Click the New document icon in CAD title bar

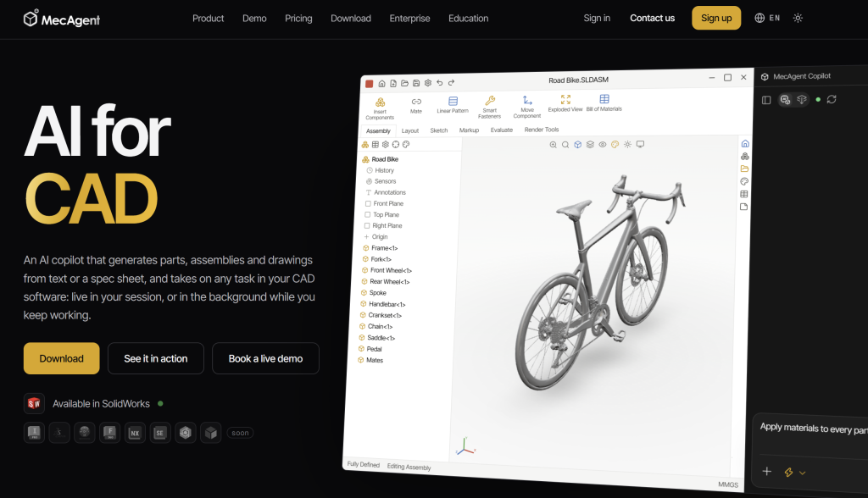click(x=393, y=84)
